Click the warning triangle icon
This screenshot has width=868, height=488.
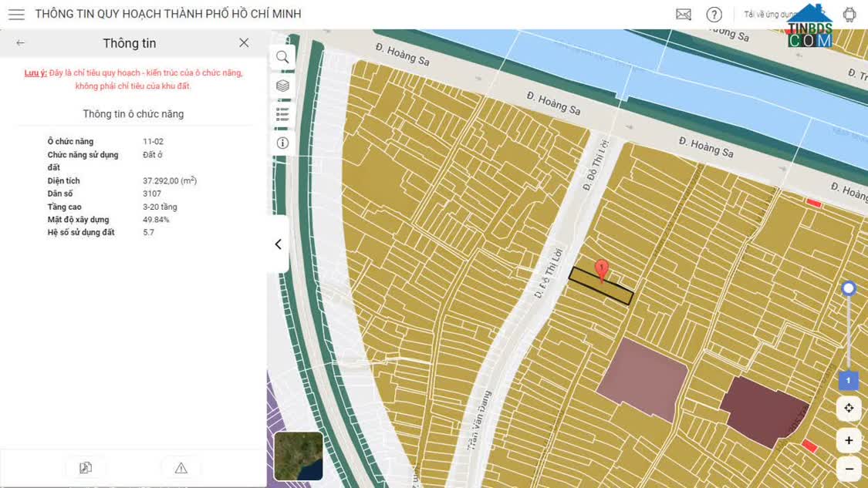coord(181,468)
